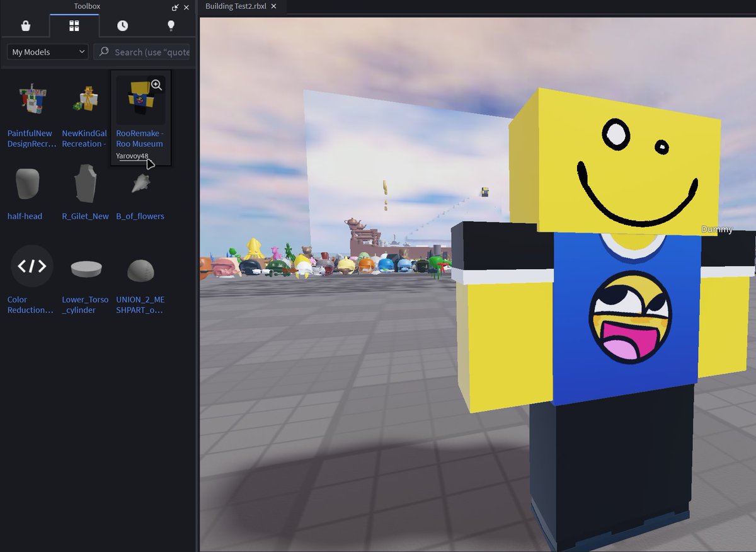Click the B_of_flowers name link

pos(140,216)
